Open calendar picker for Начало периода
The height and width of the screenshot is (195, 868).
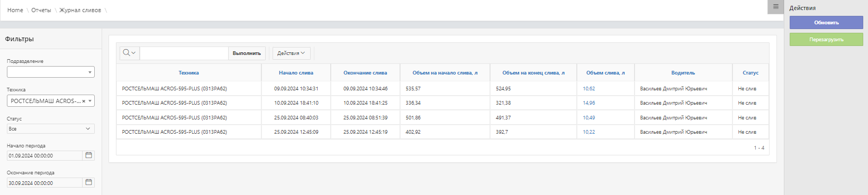89,155
